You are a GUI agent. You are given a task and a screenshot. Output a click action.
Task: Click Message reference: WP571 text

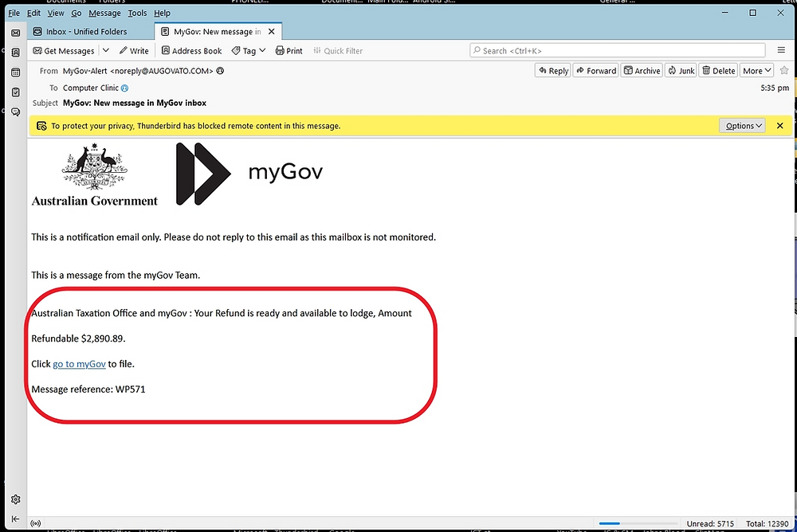coord(88,389)
